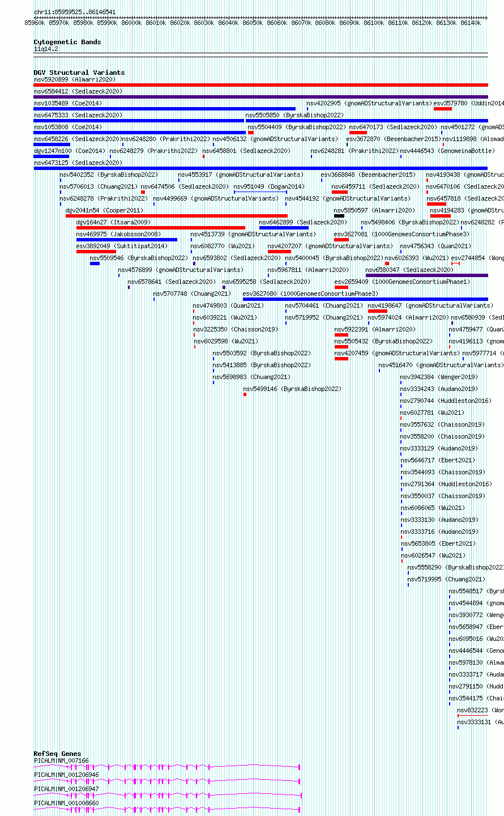Select the 11q14.2 cytogenetic band label
The height and width of the screenshot is (816, 504).
click(46, 49)
